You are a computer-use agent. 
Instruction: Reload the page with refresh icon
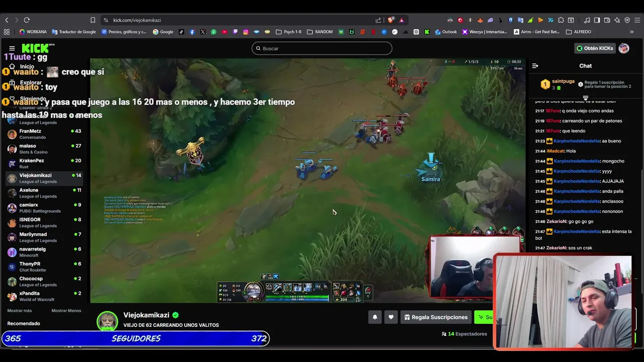27,20
